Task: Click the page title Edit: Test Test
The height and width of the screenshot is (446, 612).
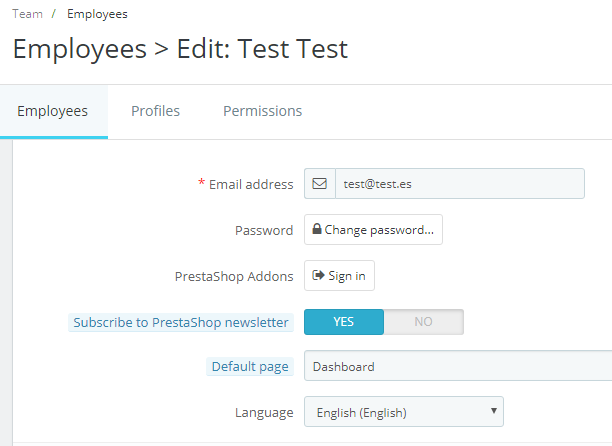Action: click(x=262, y=49)
